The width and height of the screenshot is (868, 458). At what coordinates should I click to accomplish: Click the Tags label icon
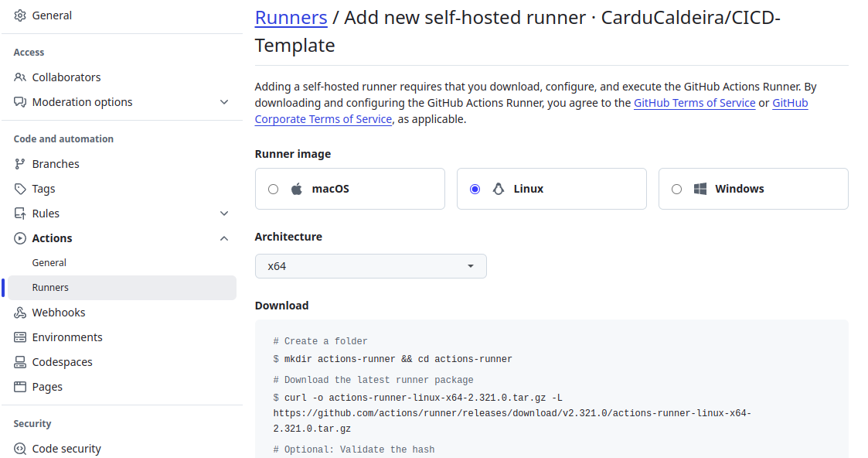(20, 189)
